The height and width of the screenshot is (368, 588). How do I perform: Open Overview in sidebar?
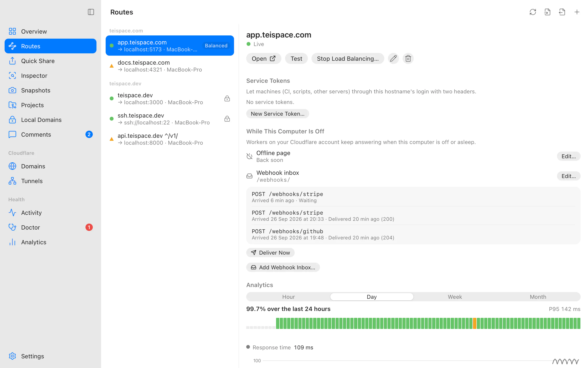click(x=51, y=32)
